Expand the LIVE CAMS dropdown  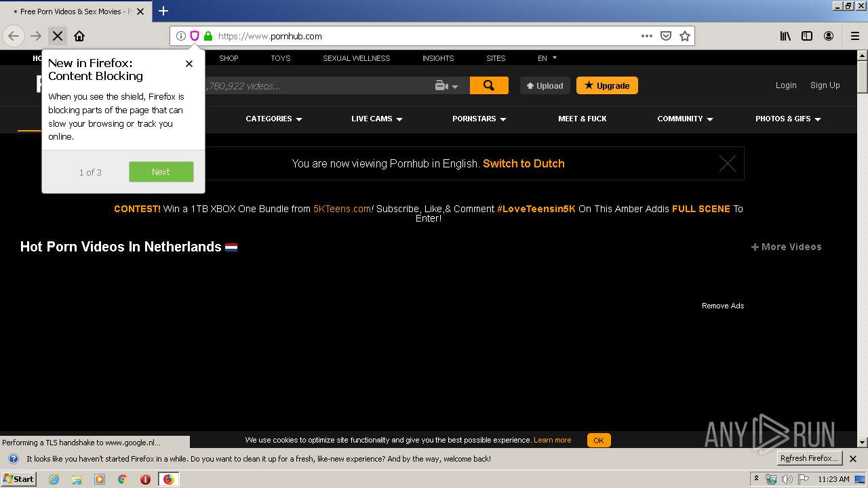(377, 119)
